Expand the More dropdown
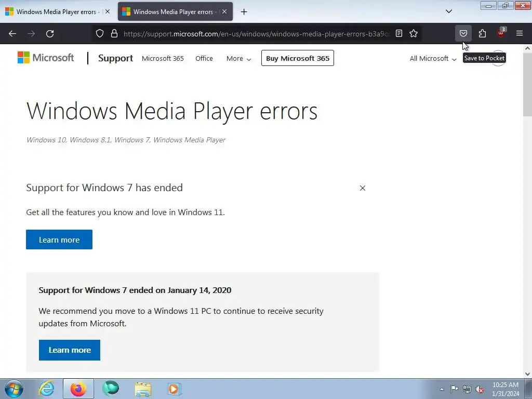Image resolution: width=532 pixels, height=399 pixels. pos(238,58)
